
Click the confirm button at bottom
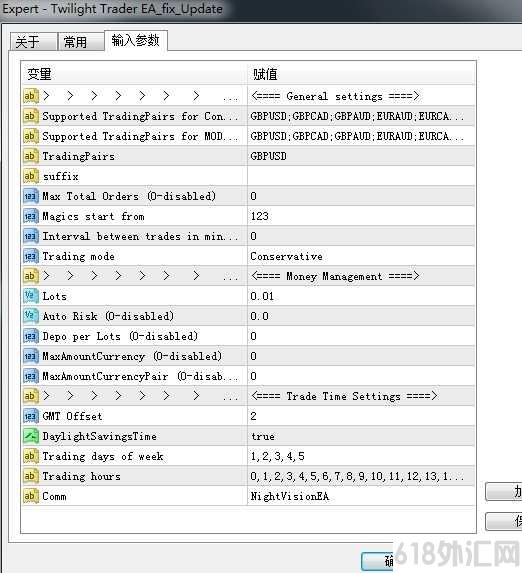[377, 561]
